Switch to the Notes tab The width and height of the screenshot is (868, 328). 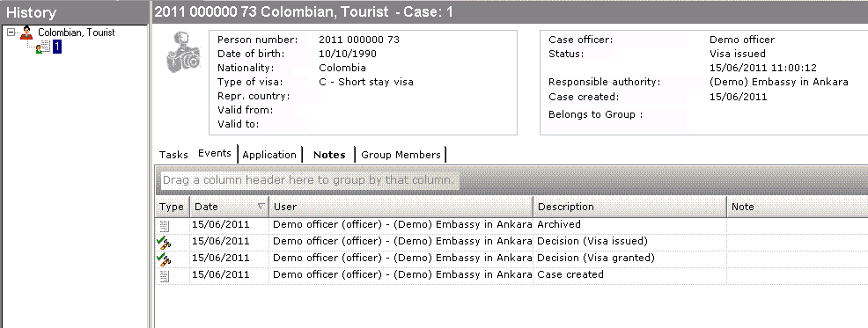(x=329, y=155)
